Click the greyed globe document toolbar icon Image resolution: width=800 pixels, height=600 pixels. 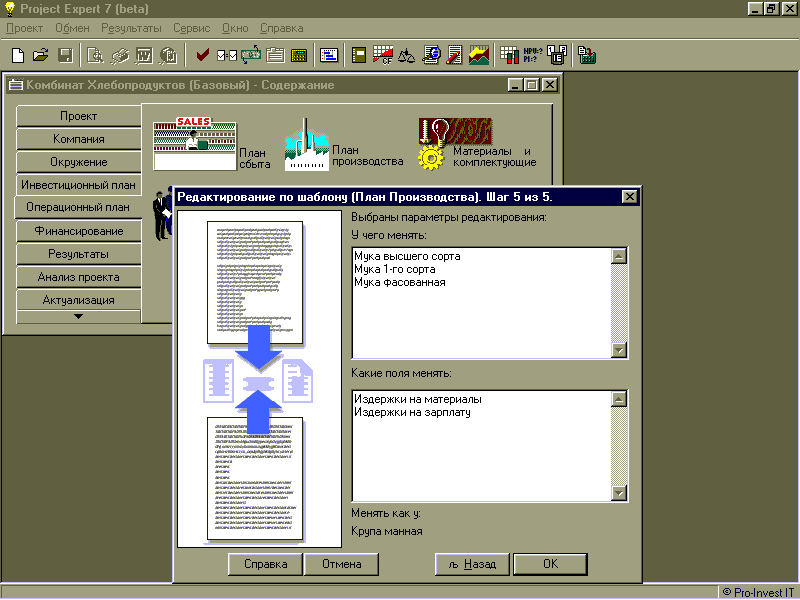tap(168, 55)
